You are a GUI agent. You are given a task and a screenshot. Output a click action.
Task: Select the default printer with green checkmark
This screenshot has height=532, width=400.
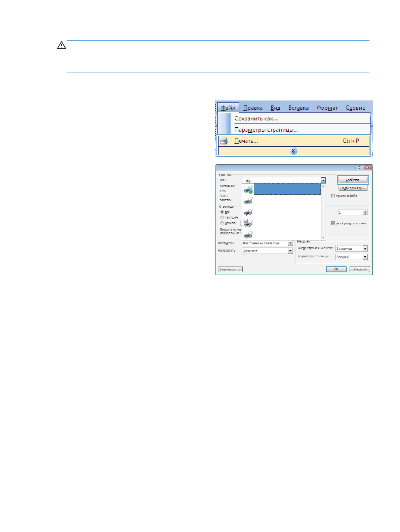click(248, 190)
